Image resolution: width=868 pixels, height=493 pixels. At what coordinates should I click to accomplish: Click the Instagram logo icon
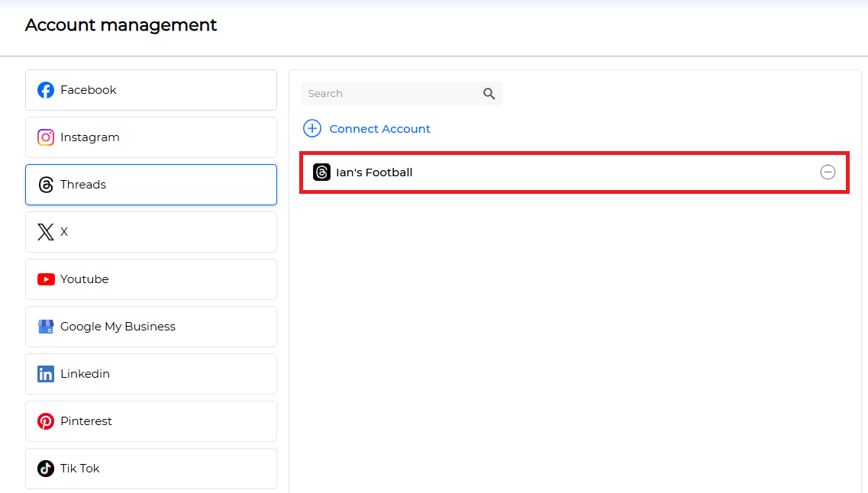(x=45, y=137)
